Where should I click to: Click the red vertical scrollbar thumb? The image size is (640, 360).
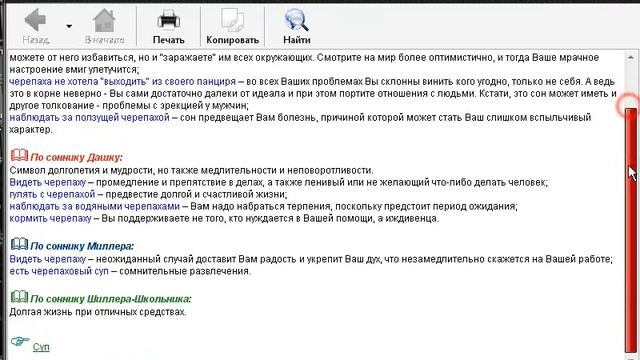tap(631, 231)
